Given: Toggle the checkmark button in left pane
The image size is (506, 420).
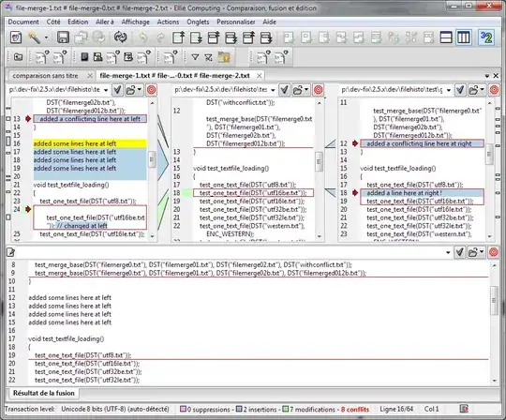Looking at the screenshot, I should [x=117, y=89].
